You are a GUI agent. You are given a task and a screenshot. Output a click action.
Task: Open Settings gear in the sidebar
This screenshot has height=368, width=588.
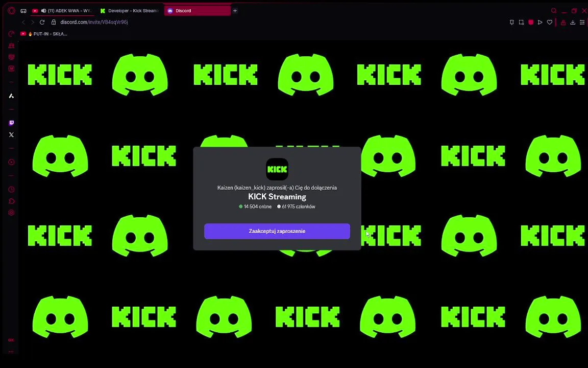click(11, 213)
